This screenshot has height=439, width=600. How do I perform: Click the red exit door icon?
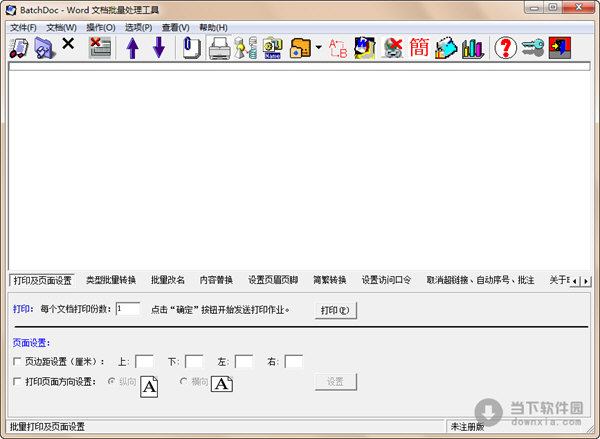[x=559, y=48]
